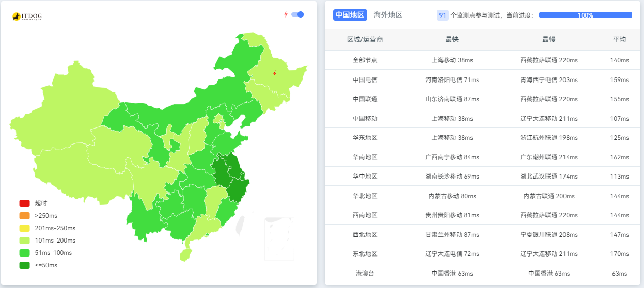Open the 海外地区 tab
Image resolution: width=644 pixels, height=288 pixels.
pyautogui.click(x=388, y=15)
